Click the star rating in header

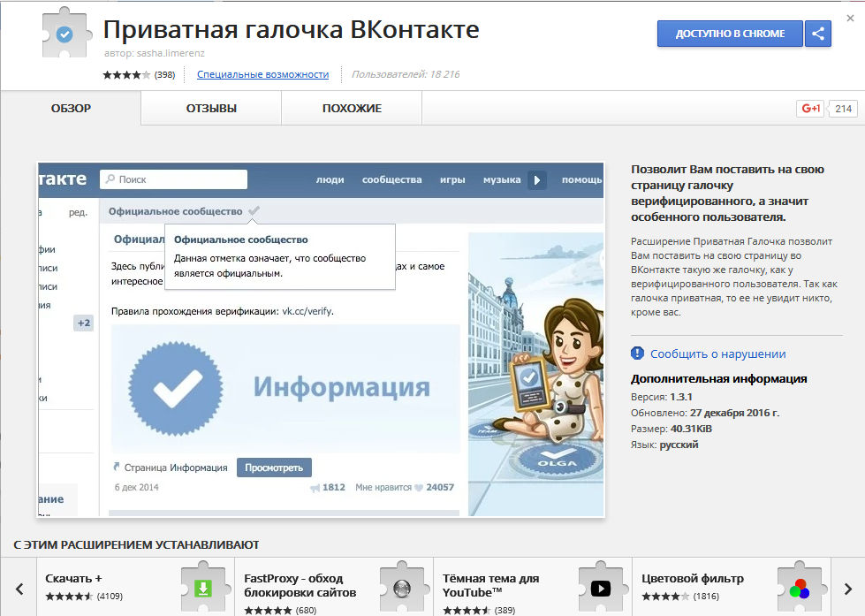pyautogui.click(x=126, y=74)
